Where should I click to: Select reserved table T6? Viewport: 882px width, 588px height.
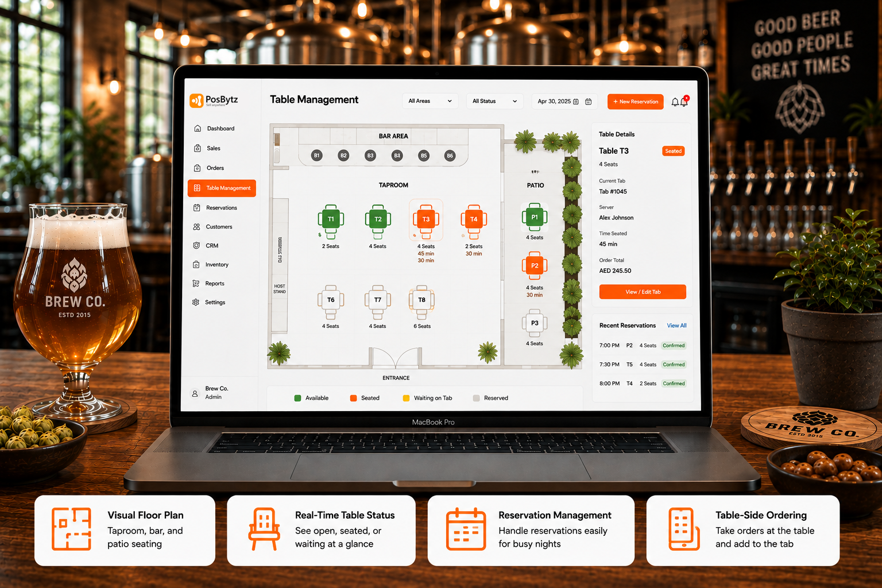[x=331, y=300]
